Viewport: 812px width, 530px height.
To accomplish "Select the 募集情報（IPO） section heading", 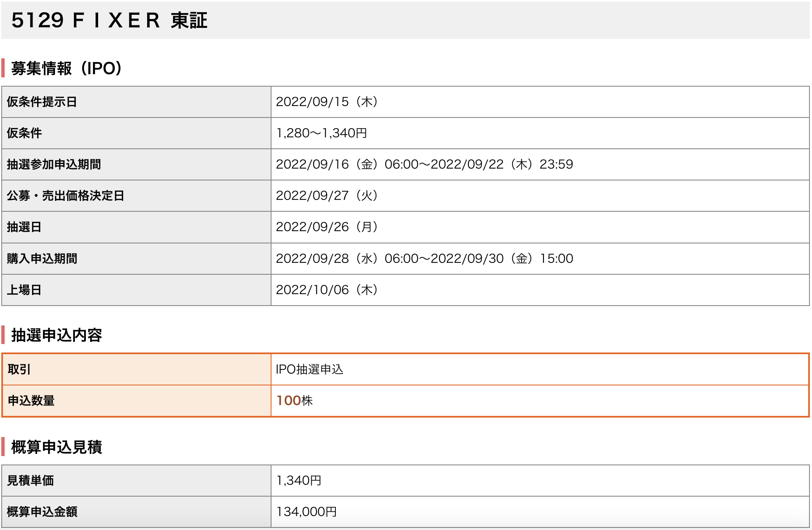I will point(66,68).
